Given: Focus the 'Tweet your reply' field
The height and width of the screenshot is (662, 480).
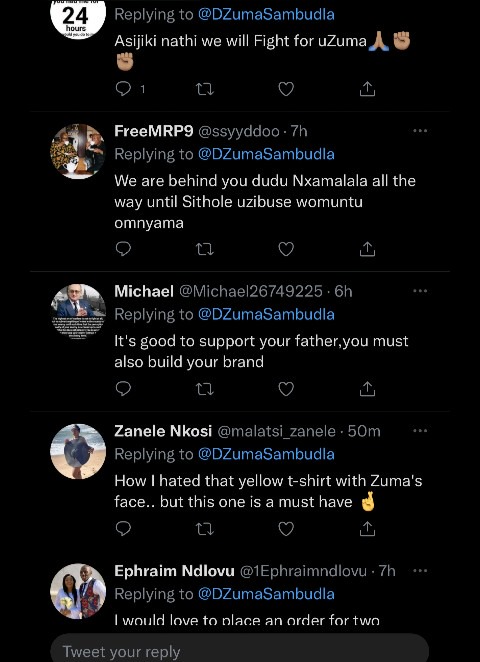Looking at the screenshot, I should click(240, 649).
